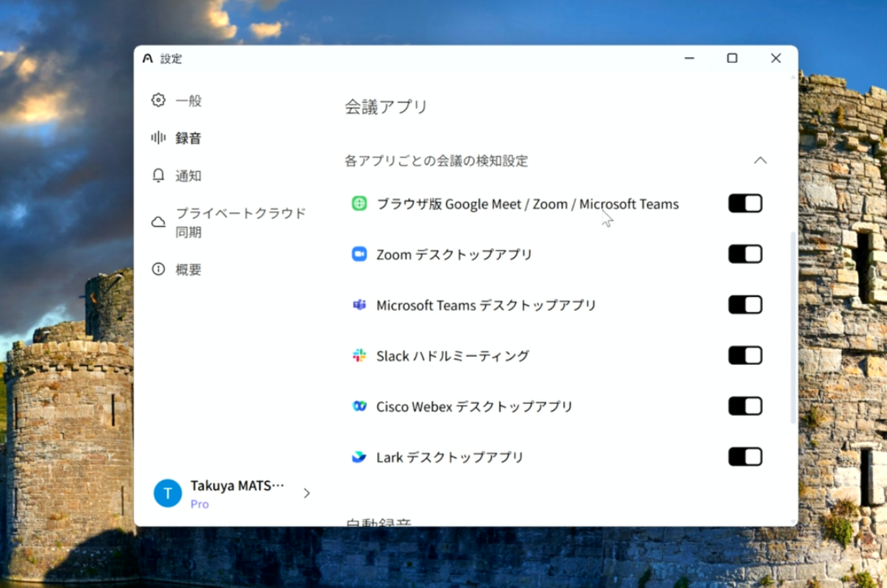
Task: Click the T user avatar
Action: coord(168,493)
